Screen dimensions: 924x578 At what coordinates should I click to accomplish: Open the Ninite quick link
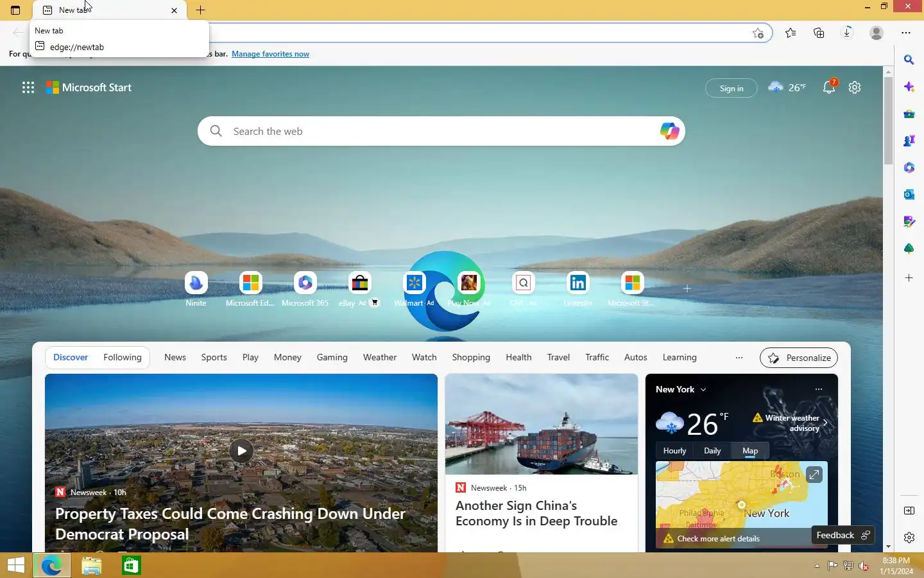pos(196,289)
